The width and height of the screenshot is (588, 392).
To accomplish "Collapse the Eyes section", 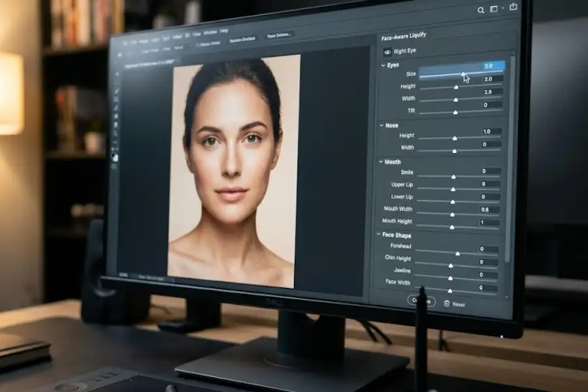I will click(x=384, y=65).
